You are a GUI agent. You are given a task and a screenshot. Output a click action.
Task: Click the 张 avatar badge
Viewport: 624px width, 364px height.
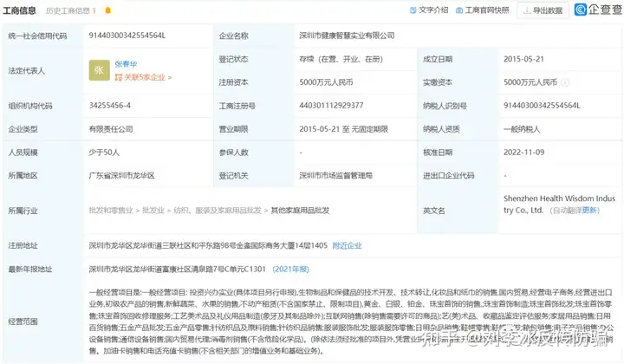click(99, 70)
